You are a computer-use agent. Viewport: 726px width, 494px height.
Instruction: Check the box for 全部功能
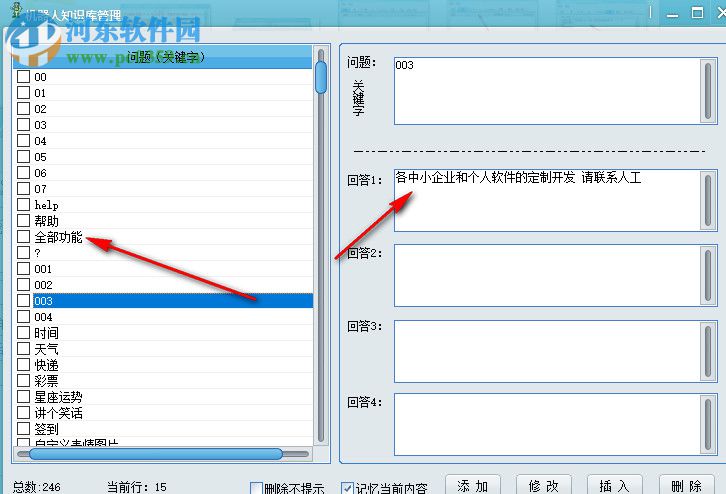tap(23, 237)
